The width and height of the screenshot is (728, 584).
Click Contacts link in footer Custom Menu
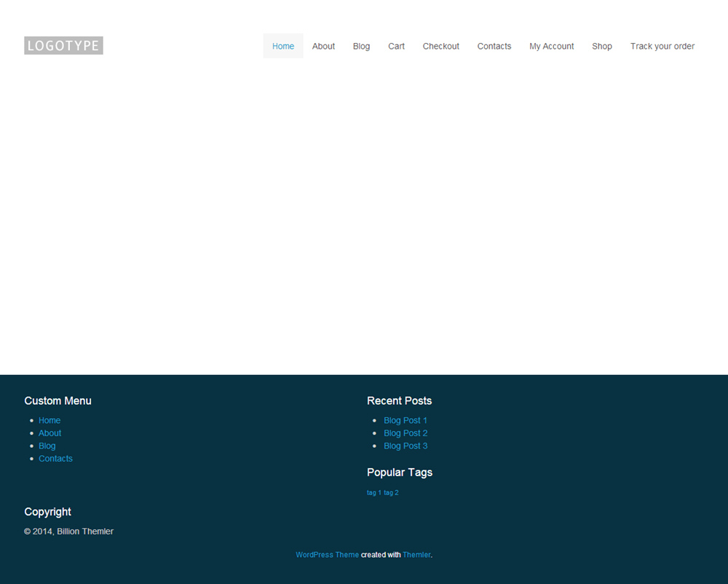[x=55, y=459]
